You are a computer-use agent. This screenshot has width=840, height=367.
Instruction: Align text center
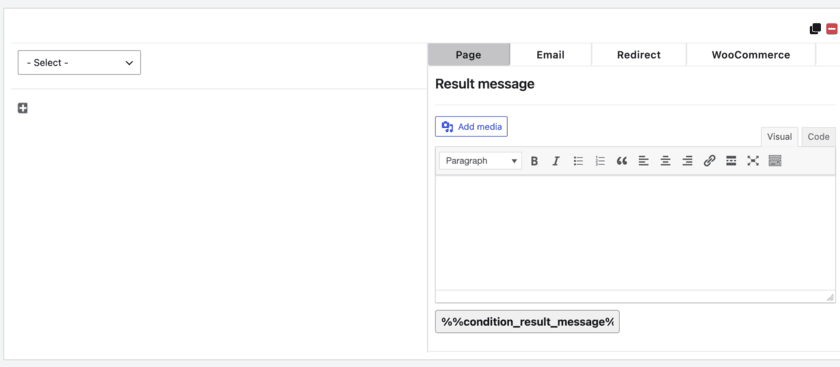[665, 161]
